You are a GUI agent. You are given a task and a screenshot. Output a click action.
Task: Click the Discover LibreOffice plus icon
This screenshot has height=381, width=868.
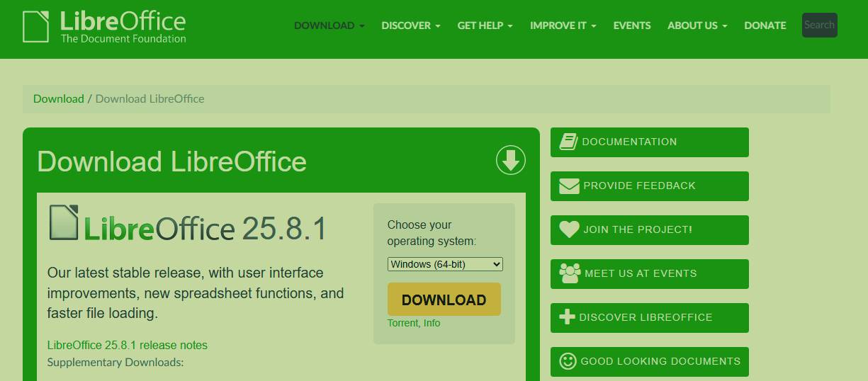(567, 317)
